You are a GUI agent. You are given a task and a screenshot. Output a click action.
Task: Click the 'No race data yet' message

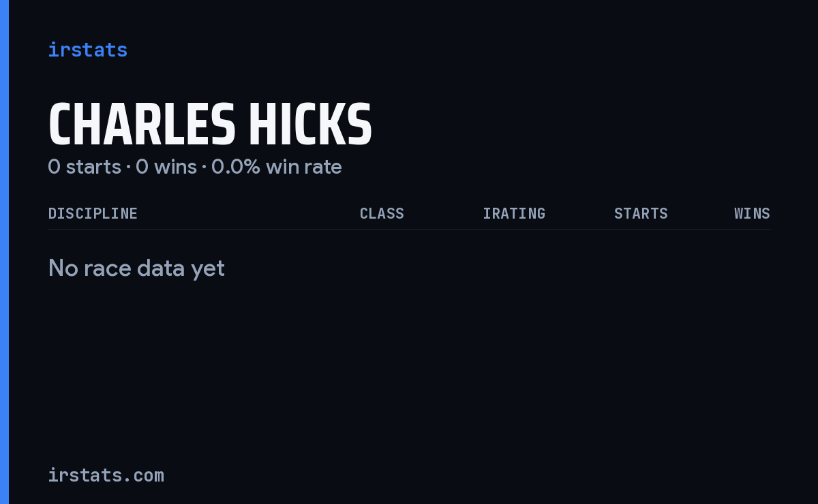click(x=136, y=268)
